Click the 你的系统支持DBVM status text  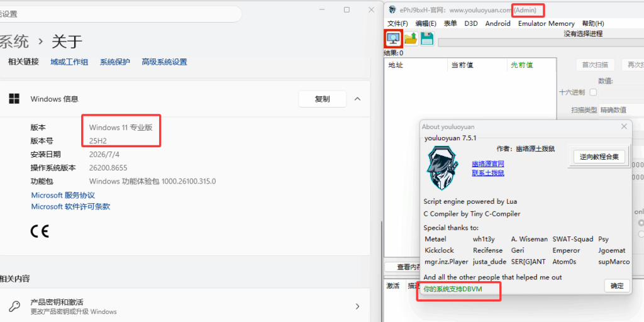pyautogui.click(x=453, y=289)
